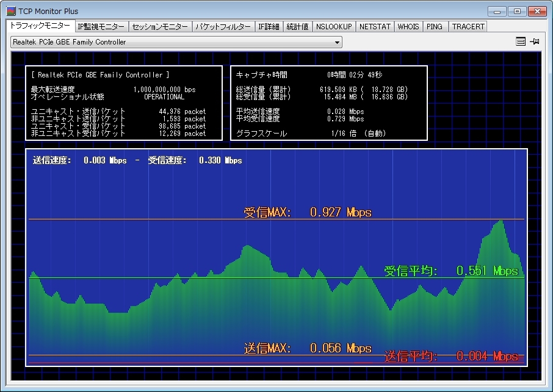The image size is (553, 392).
Task: Select the パケットフィルター tab
Action: point(223,27)
